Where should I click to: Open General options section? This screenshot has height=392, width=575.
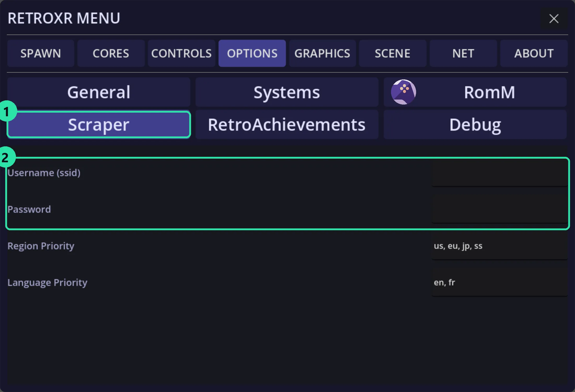coord(99,92)
